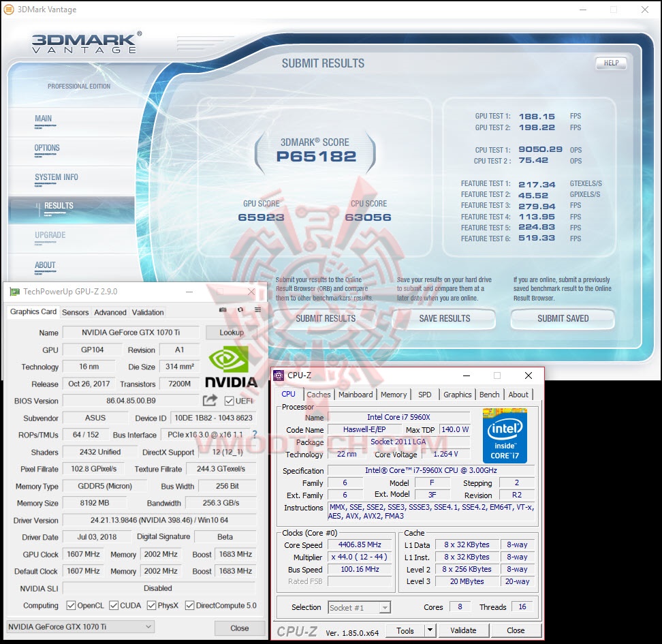Screen dimensions: 662x644
Task: Click the CPU score value 63056
Action: pos(368,217)
